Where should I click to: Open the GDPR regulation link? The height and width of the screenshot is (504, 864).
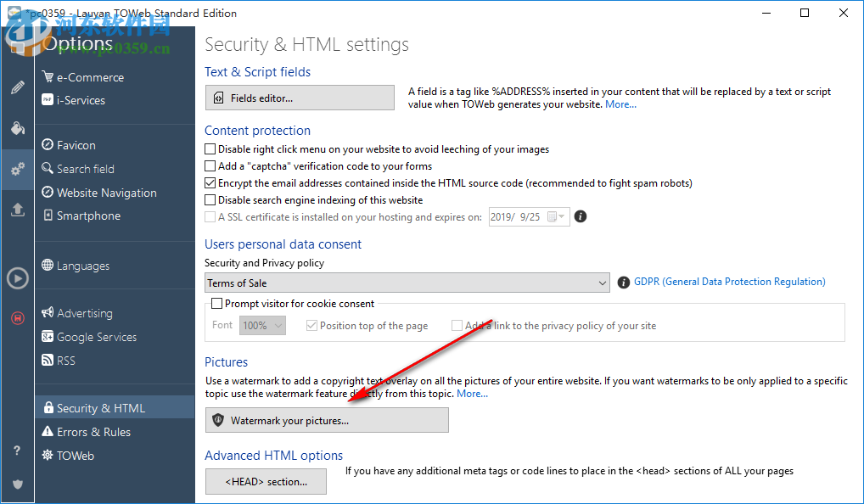point(729,282)
